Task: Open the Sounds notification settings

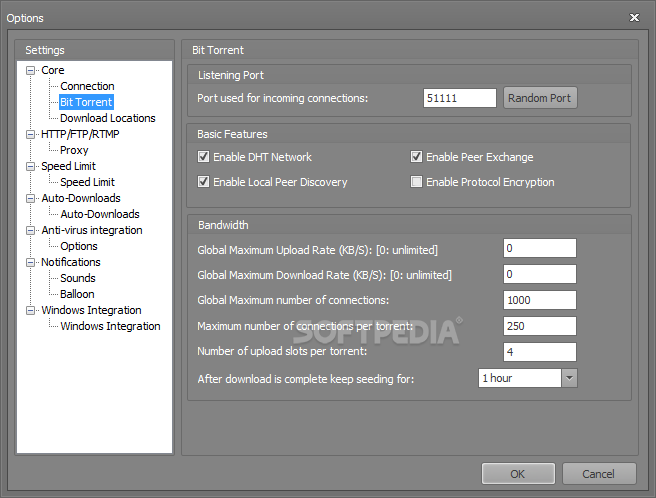Action: [78, 278]
